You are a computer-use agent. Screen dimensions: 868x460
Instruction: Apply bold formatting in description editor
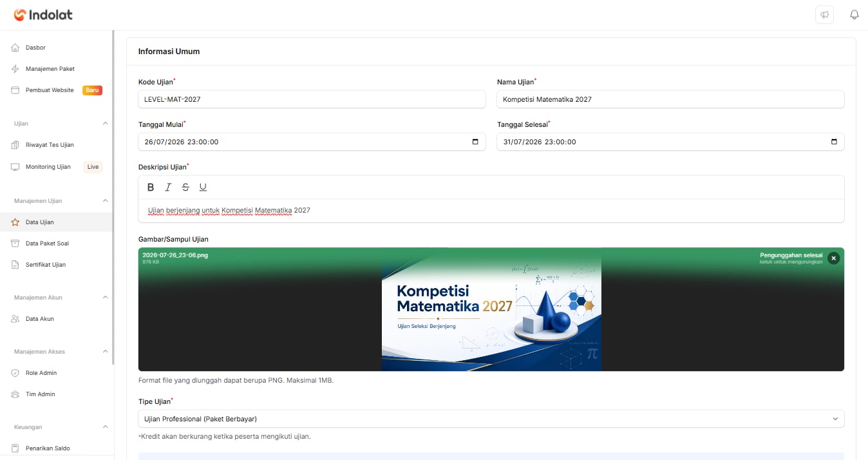coord(151,187)
